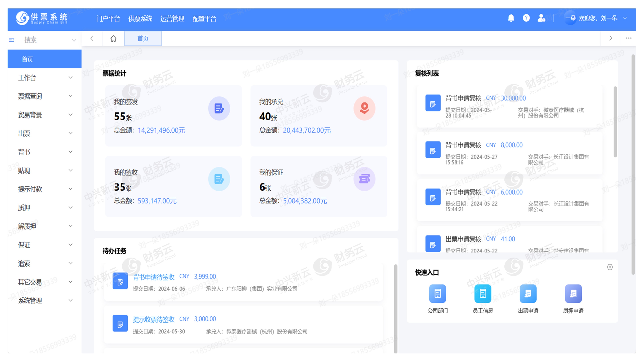
Task: Click the icon of 提示收票待签收 task
Action: point(120,323)
